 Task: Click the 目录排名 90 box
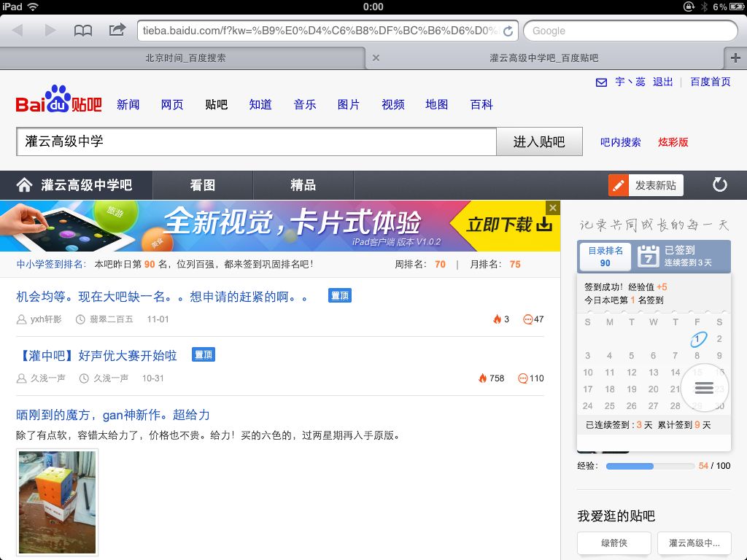click(605, 256)
